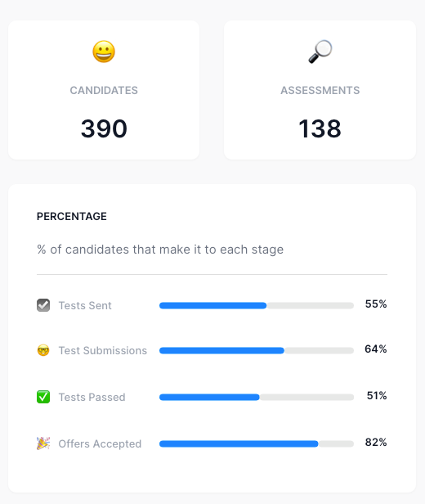Click the nerd face Test Submissions emoji

pos(43,350)
